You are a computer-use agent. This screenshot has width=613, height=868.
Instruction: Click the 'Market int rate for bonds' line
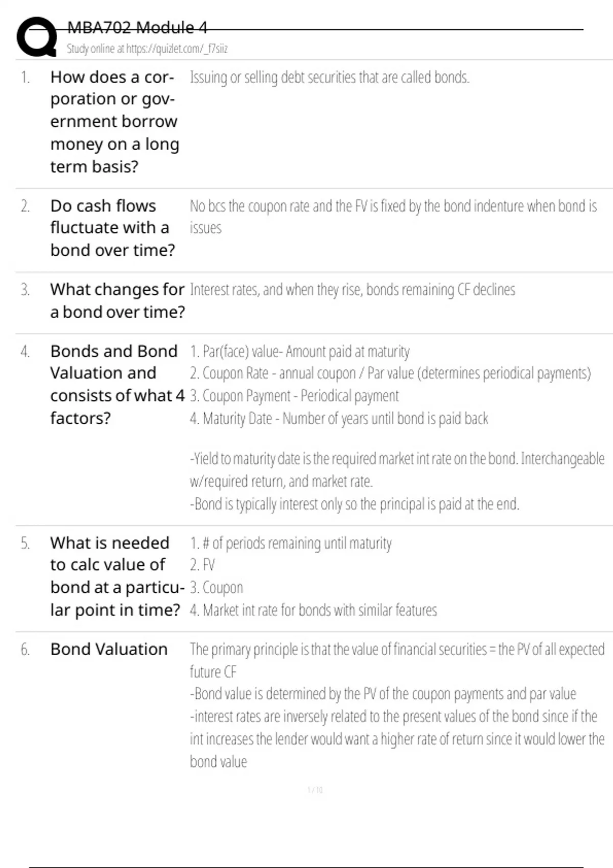pos(313,610)
